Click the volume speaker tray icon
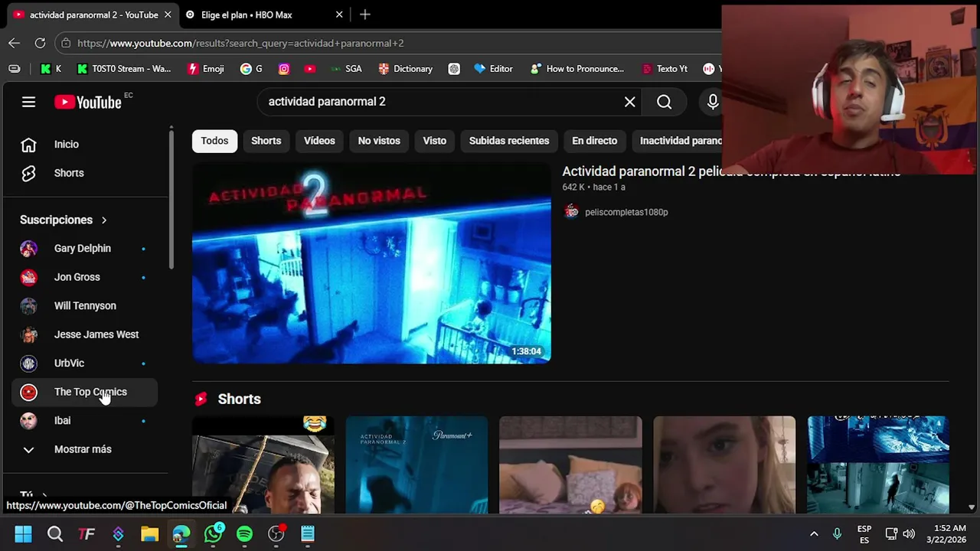 click(909, 533)
